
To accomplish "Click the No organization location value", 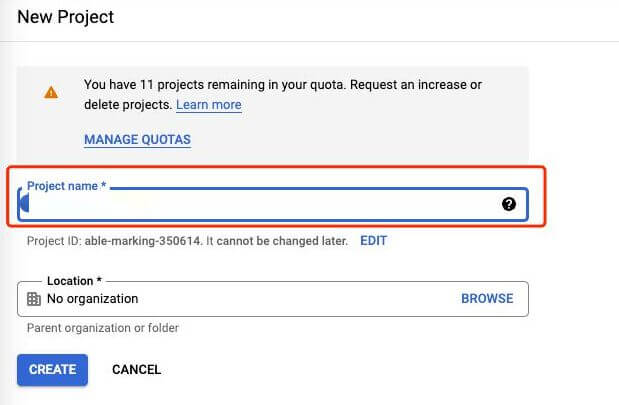I will click(x=92, y=299).
